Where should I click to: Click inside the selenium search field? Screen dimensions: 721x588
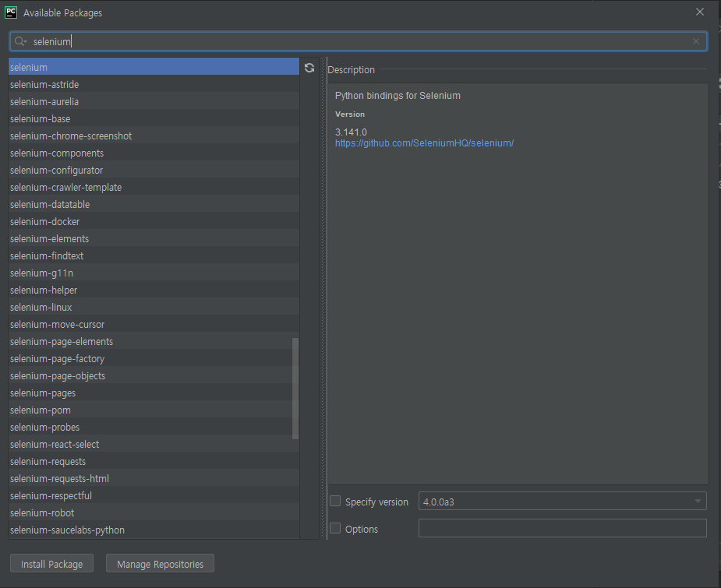[x=359, y=41]
